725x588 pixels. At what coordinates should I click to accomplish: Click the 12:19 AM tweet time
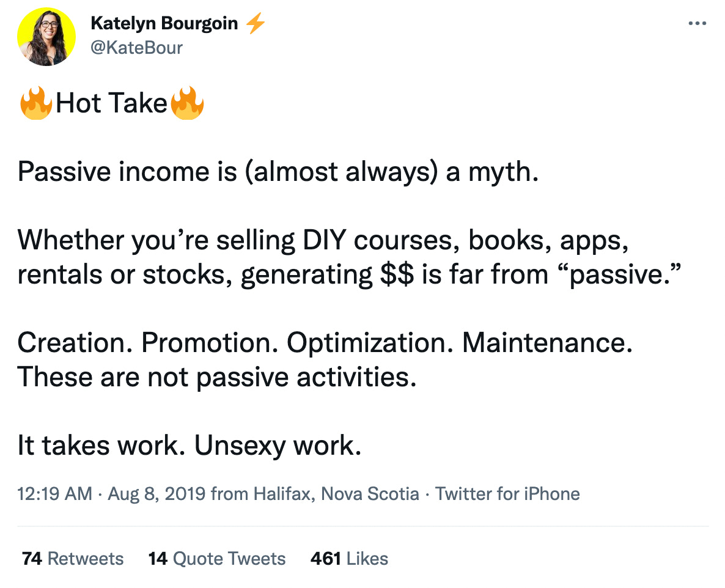click(55, 493)
